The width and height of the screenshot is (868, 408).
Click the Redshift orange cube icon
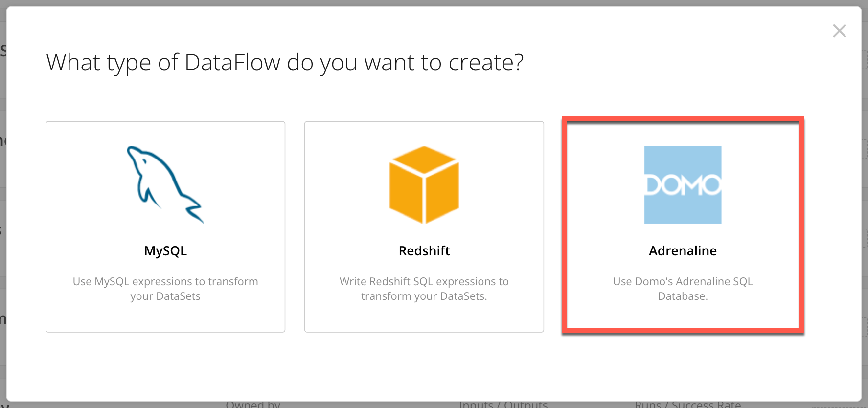[x=424, y=184]
